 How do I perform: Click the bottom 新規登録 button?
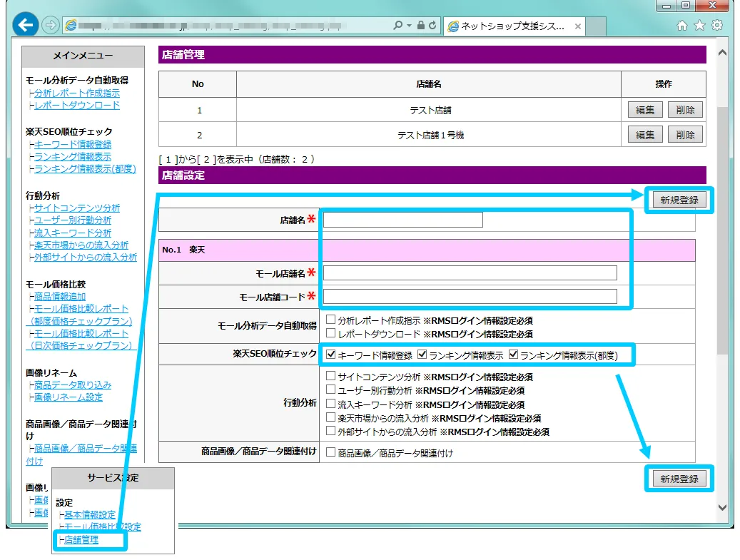[x=679, y=479]
